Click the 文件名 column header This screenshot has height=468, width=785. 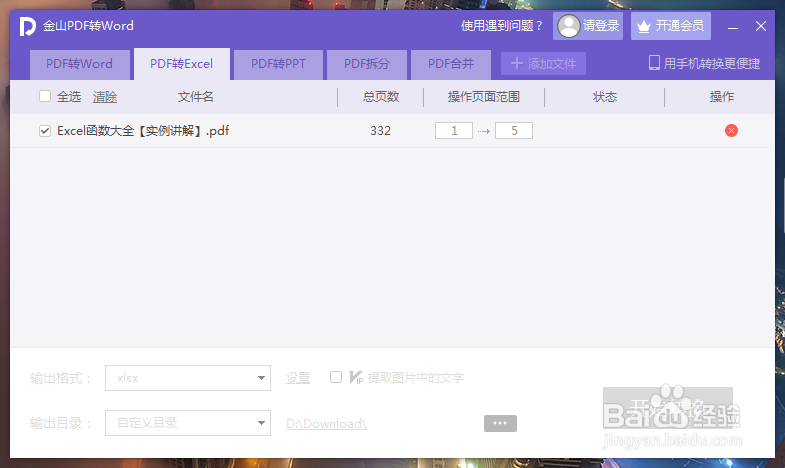pos(195,97)
